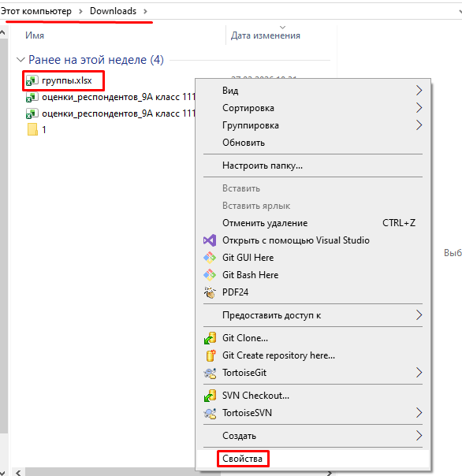
Task: Click the Git GUI Here icon
Action: [210, 258]
